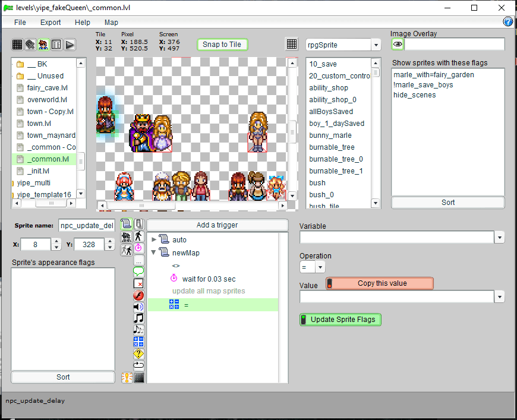Click the Sprite name input field
Viewport: 517px width, 420px height.
click(x=86, y=226)
